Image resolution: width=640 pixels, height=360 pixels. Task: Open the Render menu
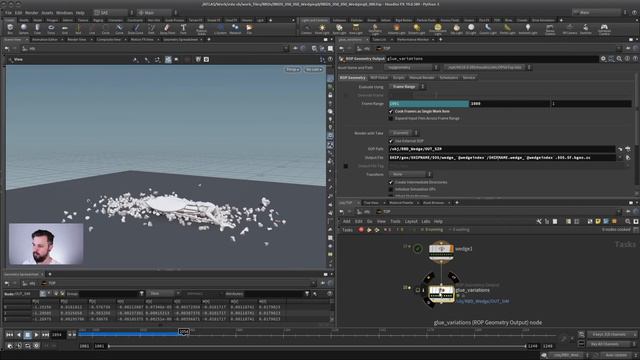[31, 13]
